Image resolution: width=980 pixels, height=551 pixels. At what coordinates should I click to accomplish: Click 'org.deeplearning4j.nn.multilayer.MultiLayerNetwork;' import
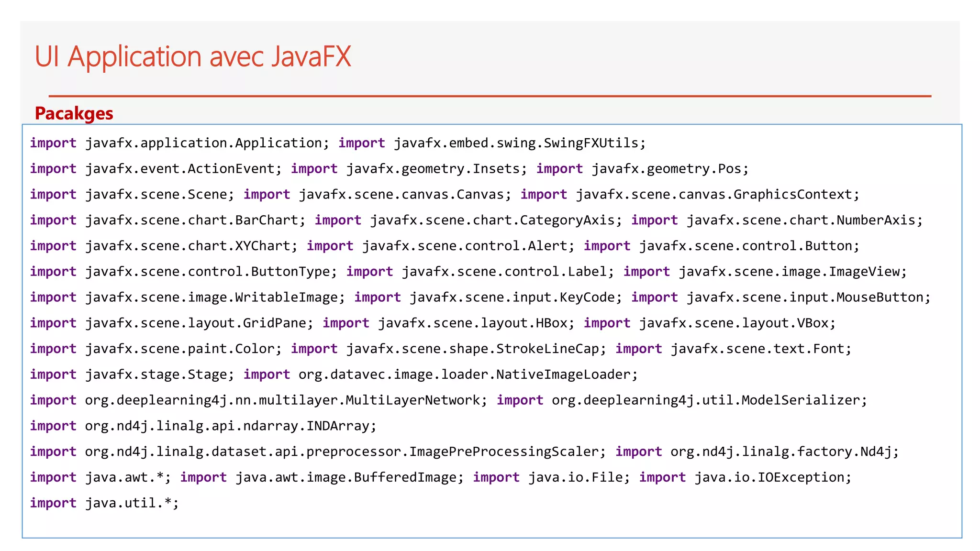(286, 401)
